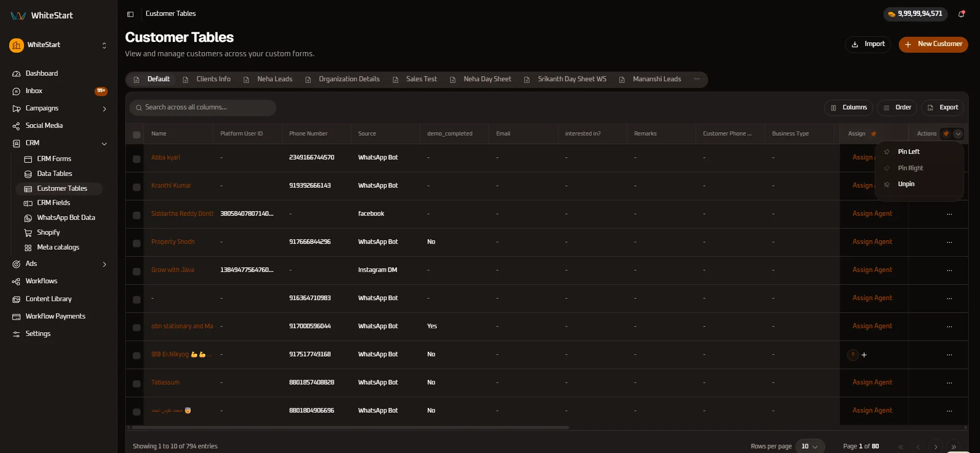Expand the Ads submenu

[104, 264]
